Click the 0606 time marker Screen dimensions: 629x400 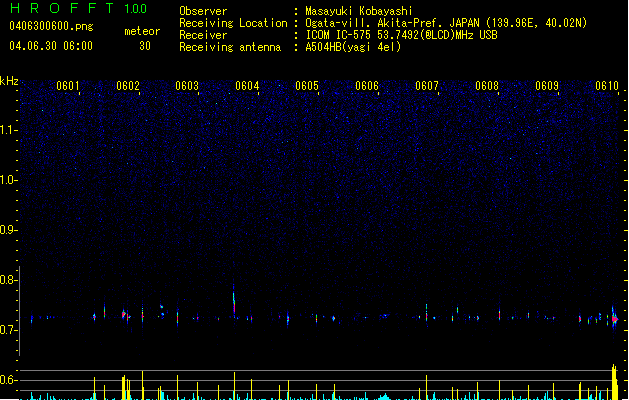367,86
